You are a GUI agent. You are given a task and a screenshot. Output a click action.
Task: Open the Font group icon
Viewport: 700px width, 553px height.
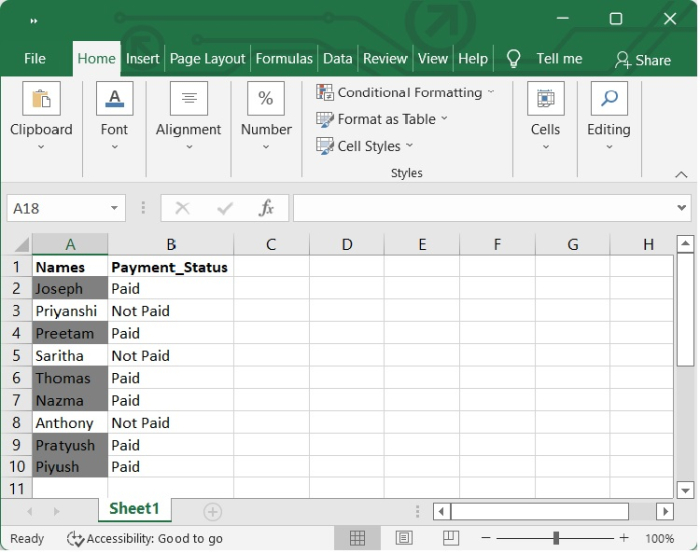[x=114, y=98]
